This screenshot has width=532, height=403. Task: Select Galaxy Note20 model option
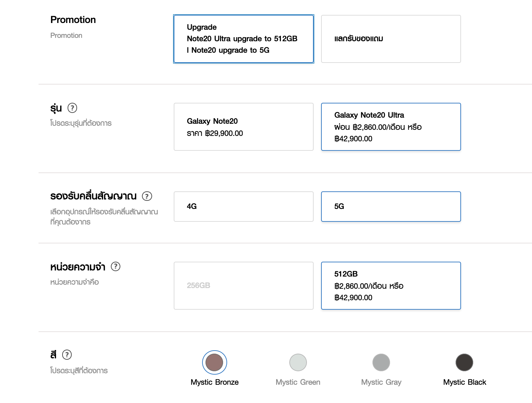(243, 127)
